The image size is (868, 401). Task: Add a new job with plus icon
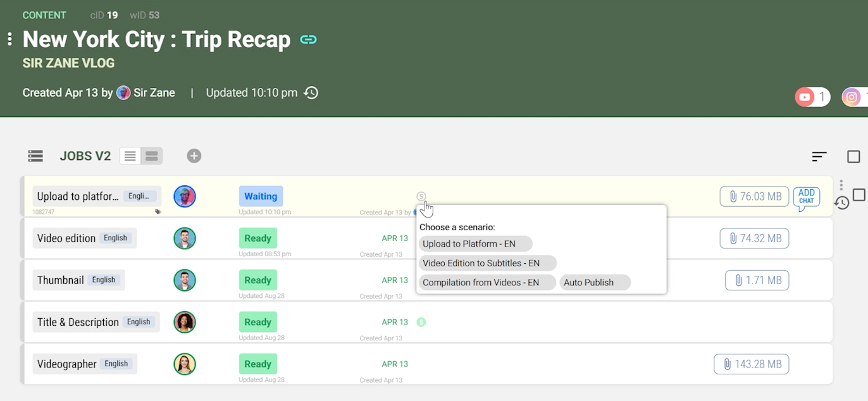pyautogui.click(x=194, y=156)
